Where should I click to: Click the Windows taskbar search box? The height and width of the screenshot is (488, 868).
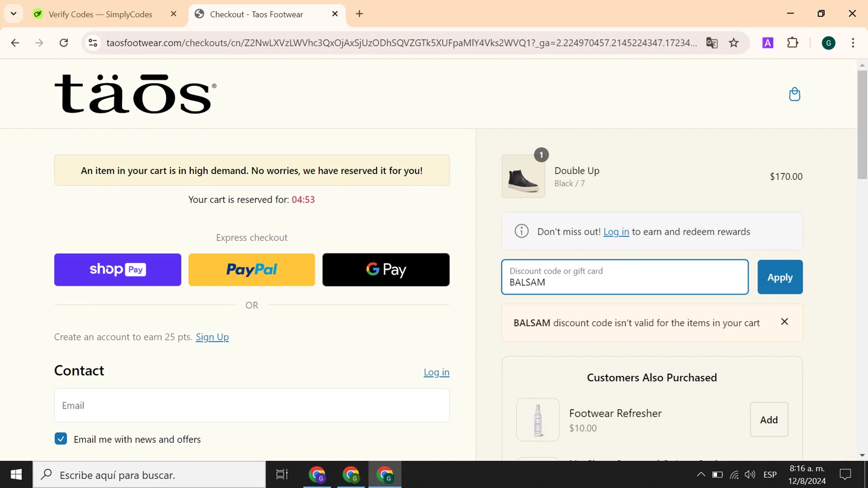tap(149, 475)
